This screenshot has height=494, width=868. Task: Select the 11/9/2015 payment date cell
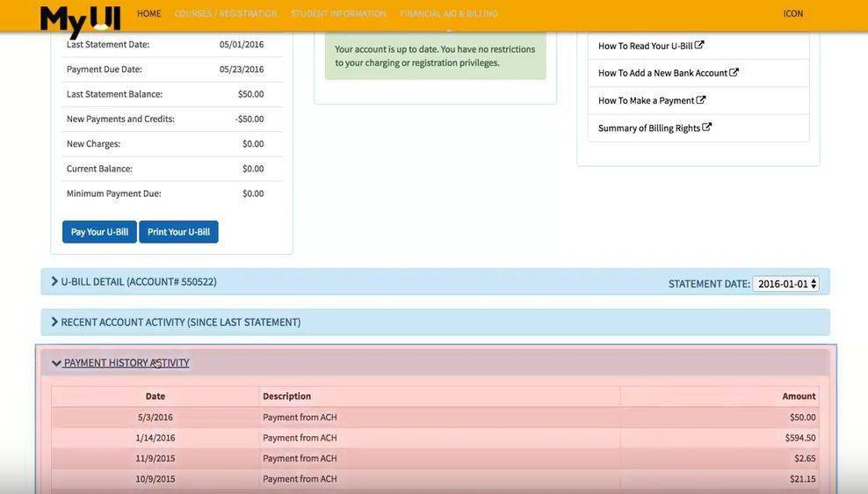click(x=155, y=459)
